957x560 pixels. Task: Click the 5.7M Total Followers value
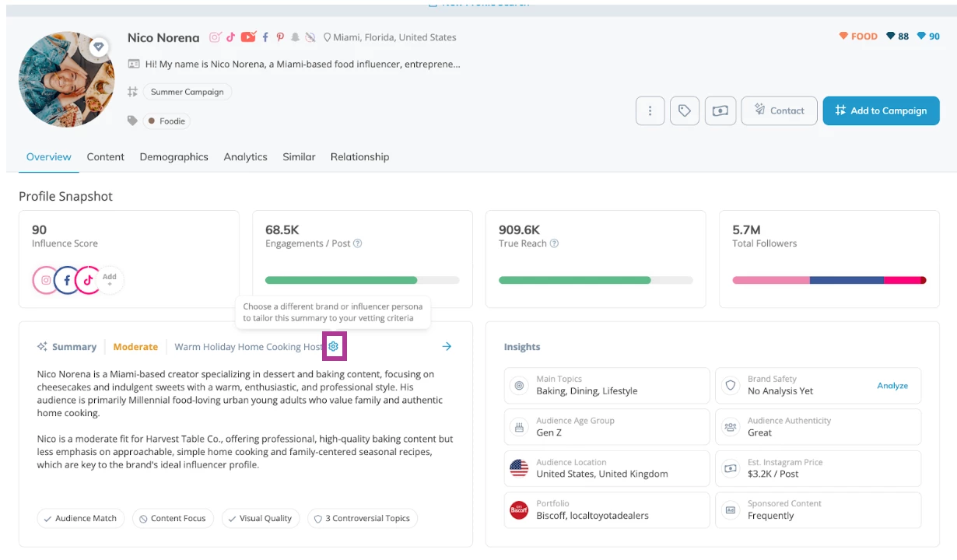tap(746, 229)
